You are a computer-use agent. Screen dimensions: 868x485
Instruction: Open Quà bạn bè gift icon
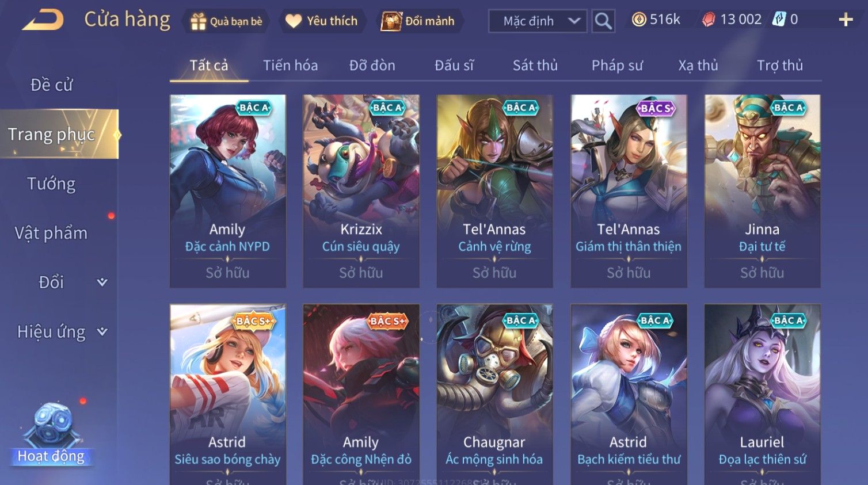click(x=198, y=21)
